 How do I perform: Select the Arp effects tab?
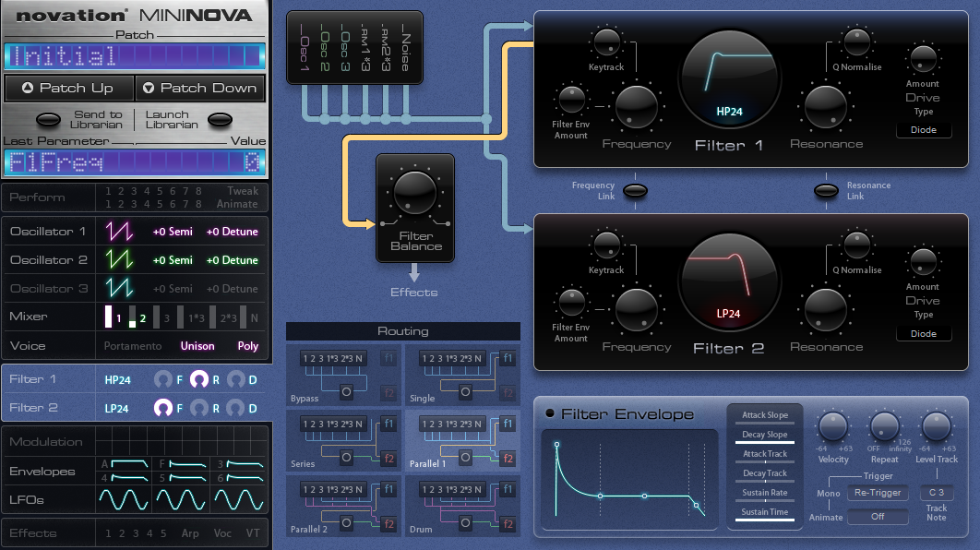[190, 533]
